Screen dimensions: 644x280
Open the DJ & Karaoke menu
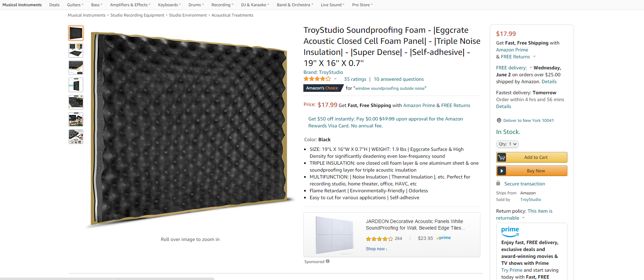[255, 5]
